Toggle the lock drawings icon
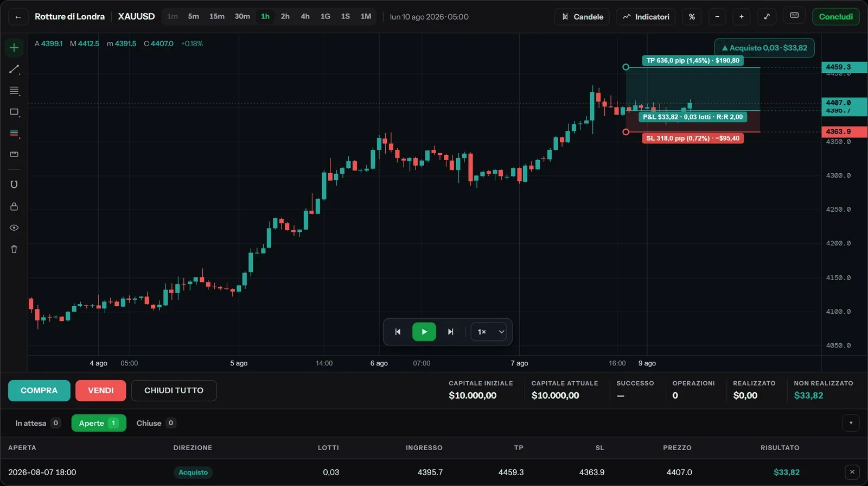Image resolution: width=868 pixels, height=486 pixels. [x=14, y=206]
